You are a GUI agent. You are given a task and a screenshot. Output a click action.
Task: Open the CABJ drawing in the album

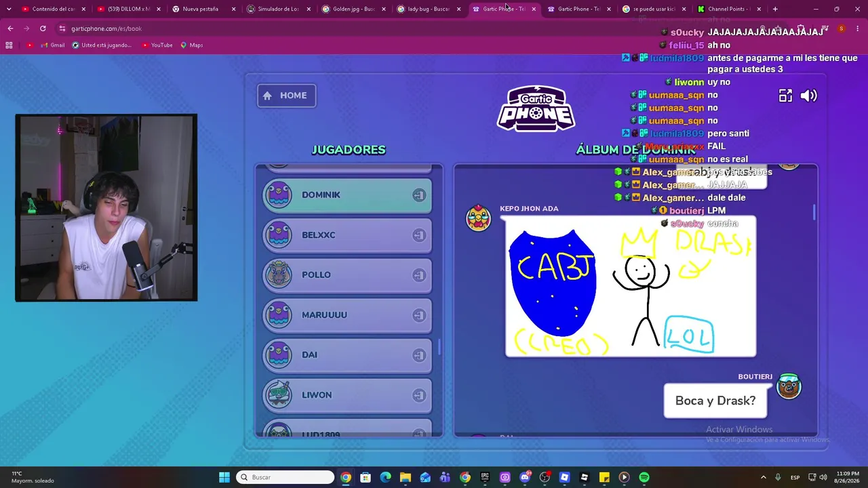[631, 286]
